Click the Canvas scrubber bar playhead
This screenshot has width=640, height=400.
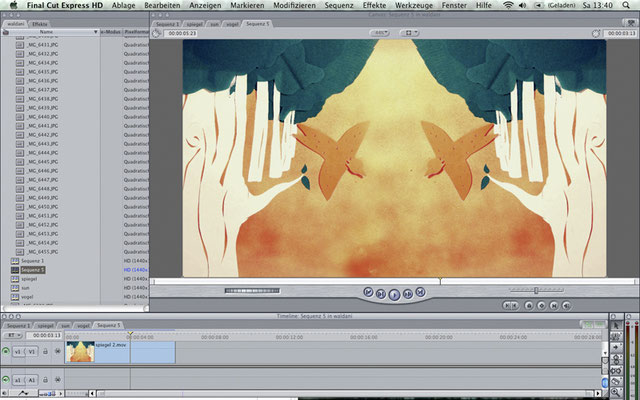click(x=440, y=281)
